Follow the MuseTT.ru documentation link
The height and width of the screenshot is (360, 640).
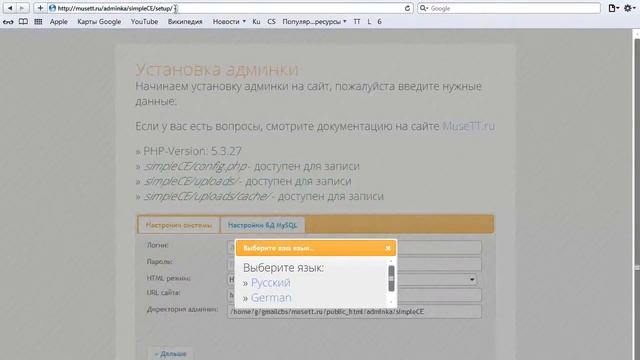(x=469, y=126)
